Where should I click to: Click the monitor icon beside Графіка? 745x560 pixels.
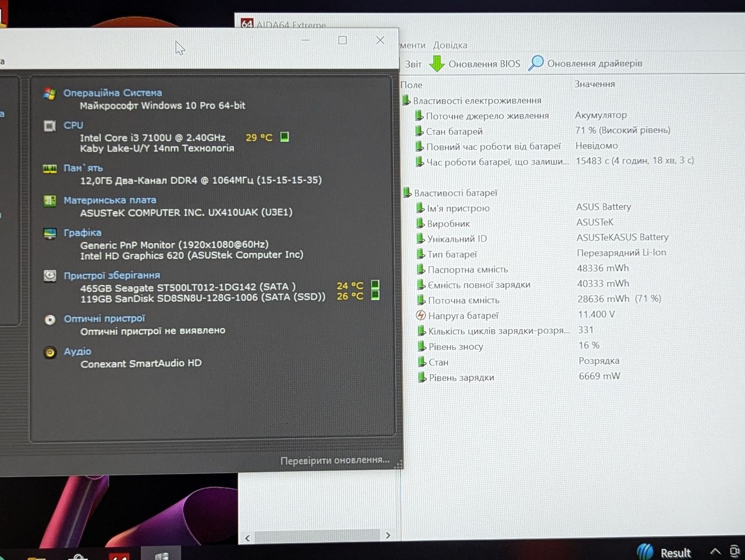[50, 233]
